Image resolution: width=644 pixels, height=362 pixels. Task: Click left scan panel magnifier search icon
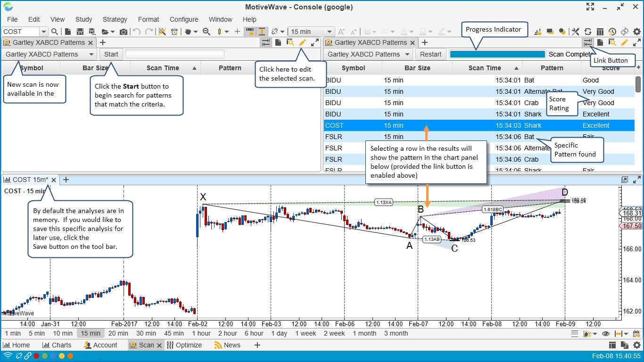point(290,42)
